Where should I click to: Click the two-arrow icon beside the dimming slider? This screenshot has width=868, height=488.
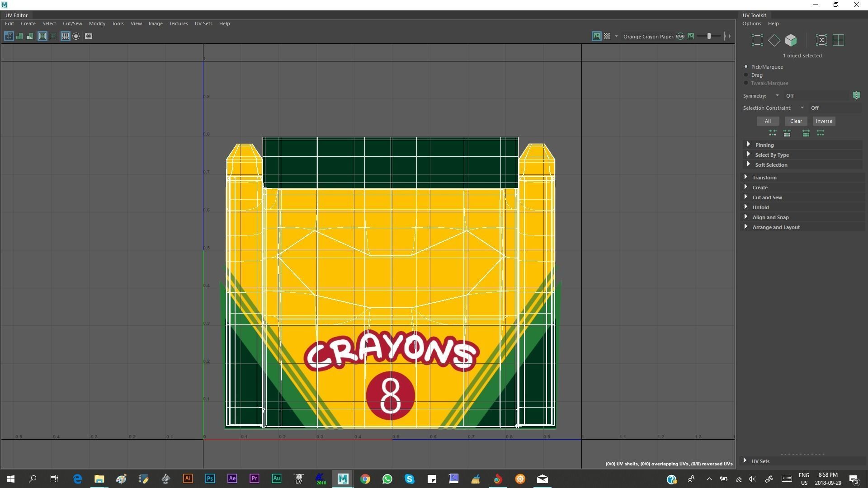click(x=727, y=36)
